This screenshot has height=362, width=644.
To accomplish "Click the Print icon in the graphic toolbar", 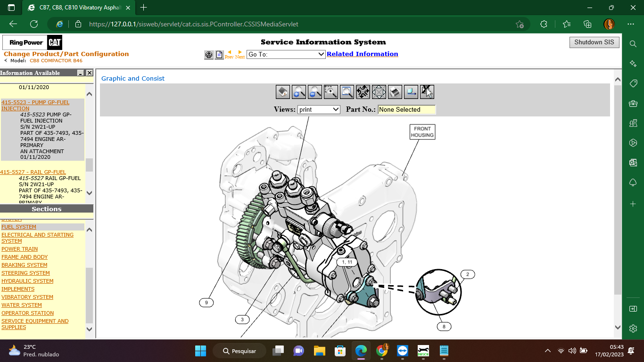I will click(395, 92).
